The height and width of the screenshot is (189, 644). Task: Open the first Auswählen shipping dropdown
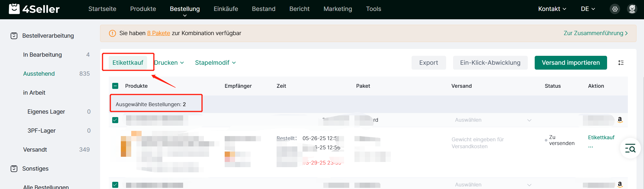pyautogui.click(x=493, y=120)
